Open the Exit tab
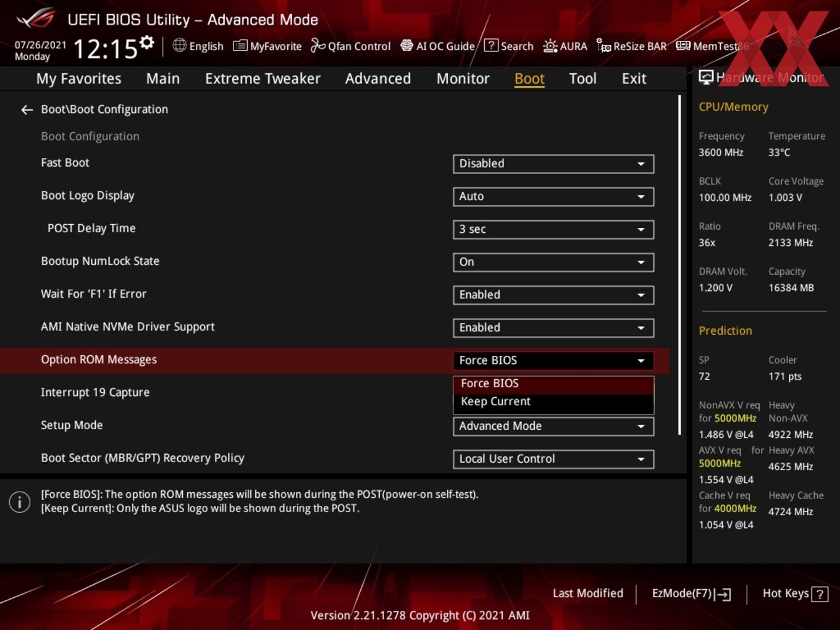 (x=634, y=78)
